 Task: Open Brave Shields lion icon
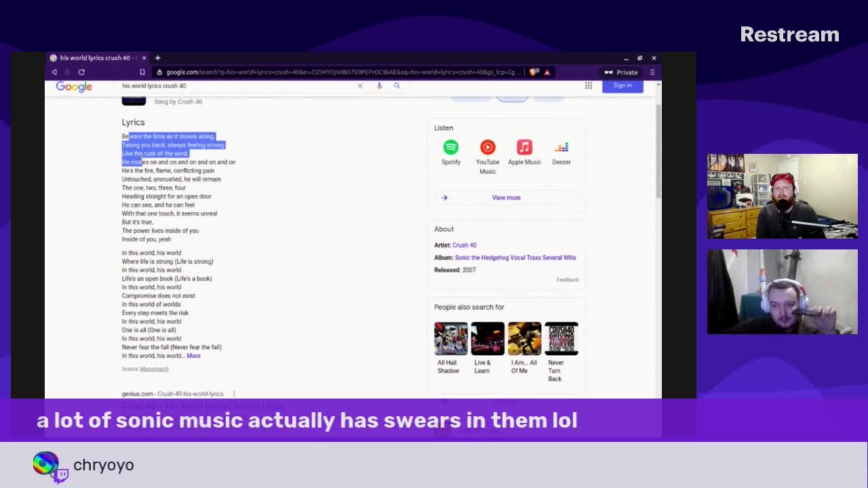(534, 72)
